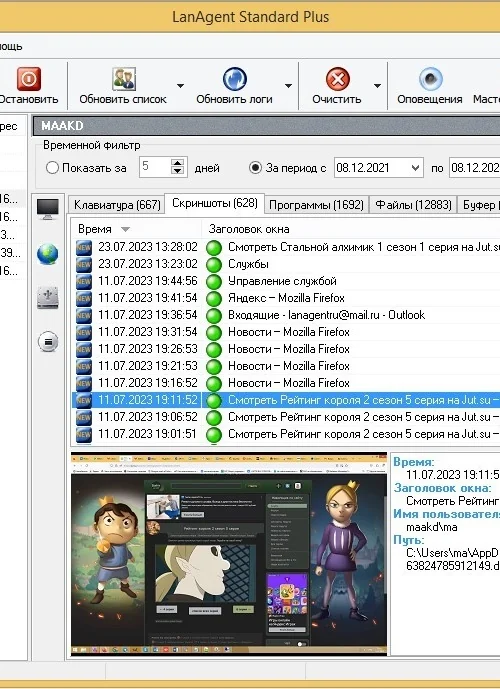Switch to the Программы (1692) tab

pyautogui.click(x=316, y=205)
